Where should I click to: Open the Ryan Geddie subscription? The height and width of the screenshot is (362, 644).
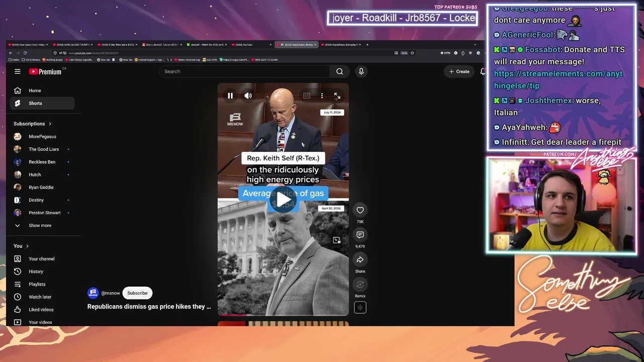(42, 188)
